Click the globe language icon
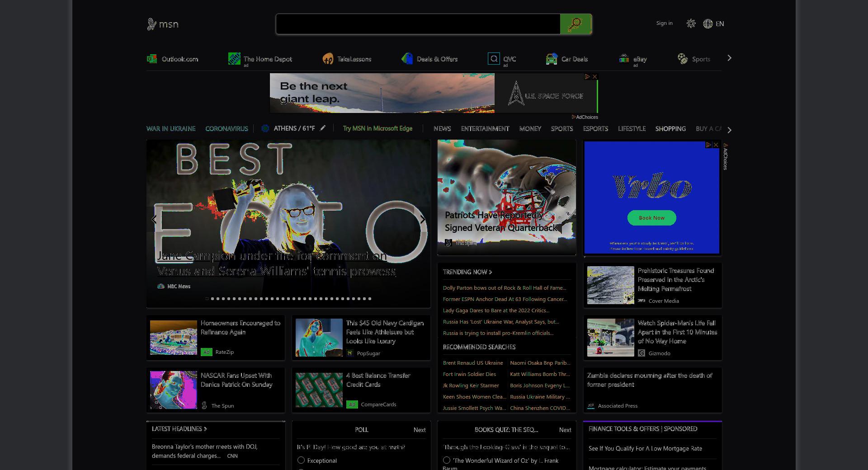The height and width of the screenshot is (470, 868). pos(708,24)
